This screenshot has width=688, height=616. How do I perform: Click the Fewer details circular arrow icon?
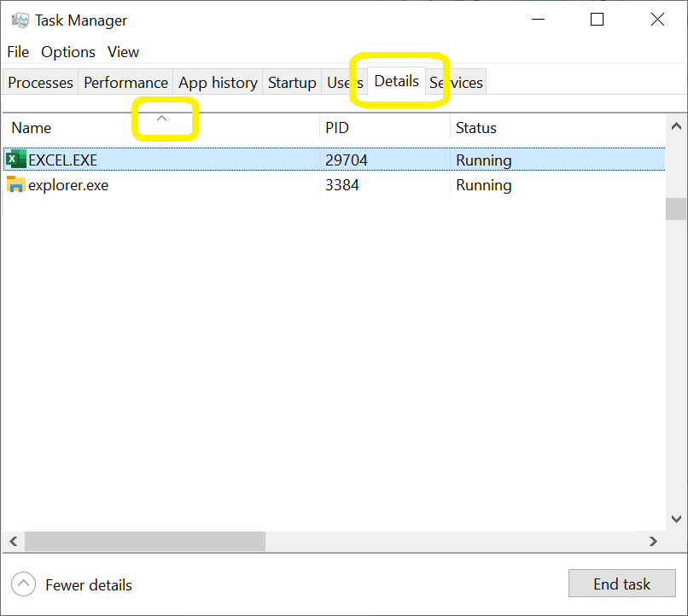click(24, 584)
